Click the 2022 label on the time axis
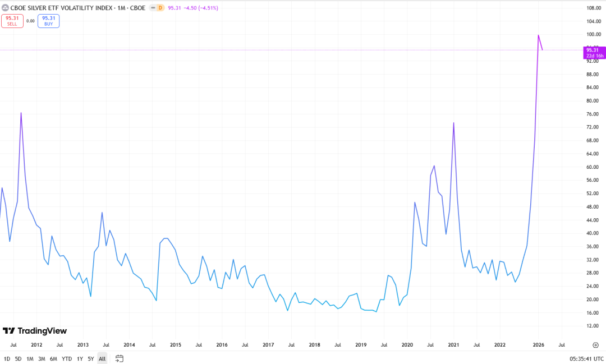Screen dimensions: 606x364 (500, 345)
